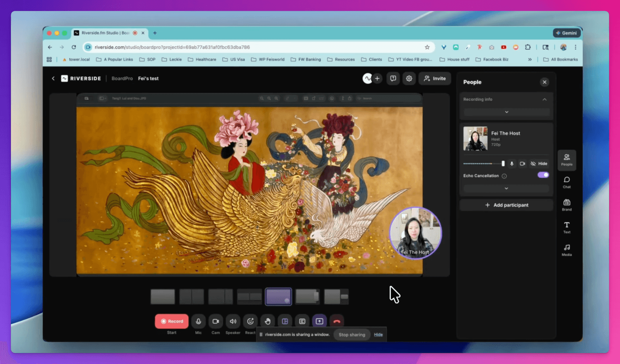Open the Media sidebar tab
Screen dimensions: 620x364
[x=567, y=250]
